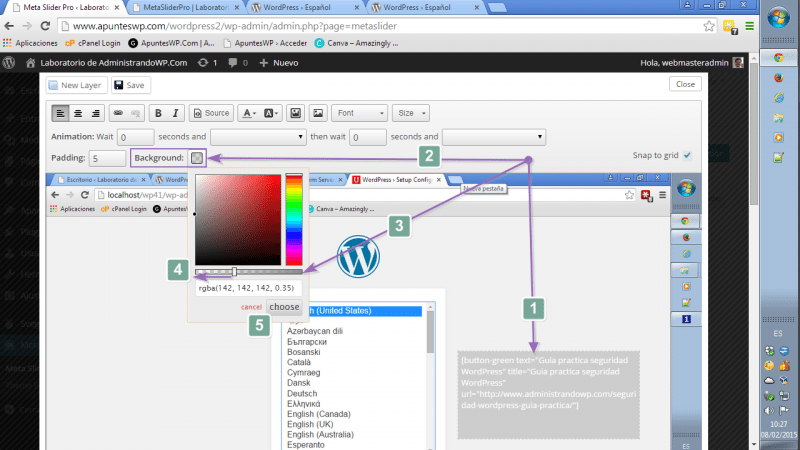800x450 pixels.
Task: Click the unlink icon
Action: click(136, 113)
